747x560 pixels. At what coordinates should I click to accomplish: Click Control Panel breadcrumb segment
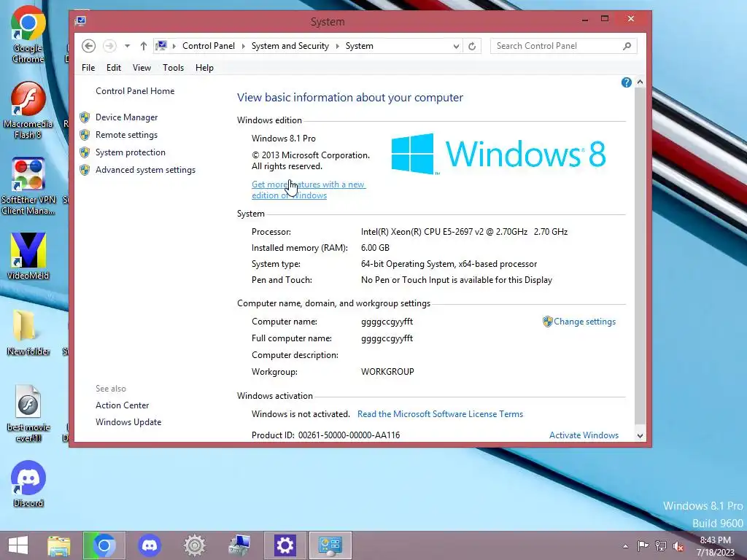pyautogui.click(x=208, y=46)
